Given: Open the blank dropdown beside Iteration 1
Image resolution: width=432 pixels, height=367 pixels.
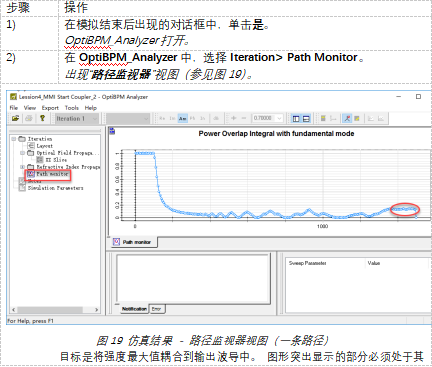Looking at the screenshot, I should 128,118.
